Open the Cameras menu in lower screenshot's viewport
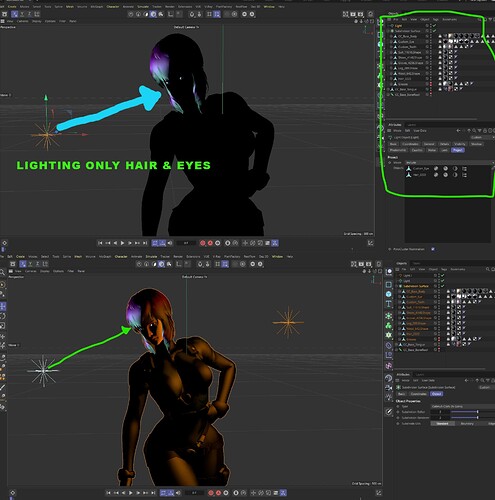 (31, 271)
